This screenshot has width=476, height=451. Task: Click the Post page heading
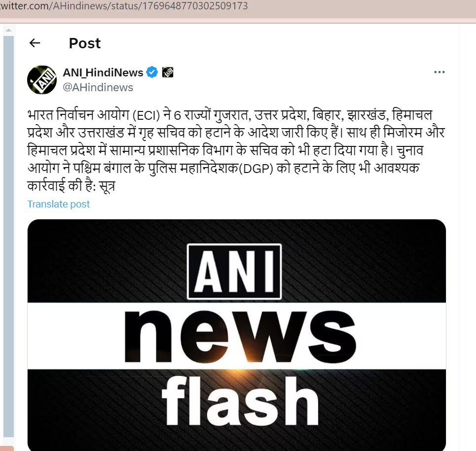85,43
